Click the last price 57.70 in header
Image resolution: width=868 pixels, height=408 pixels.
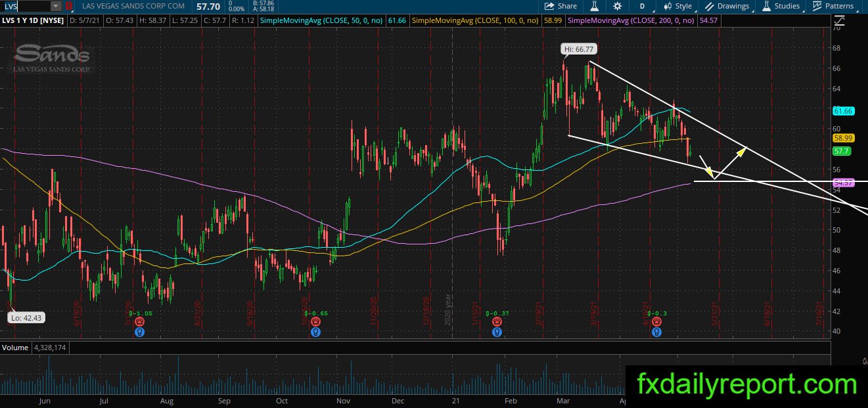(x=208, y=6)
